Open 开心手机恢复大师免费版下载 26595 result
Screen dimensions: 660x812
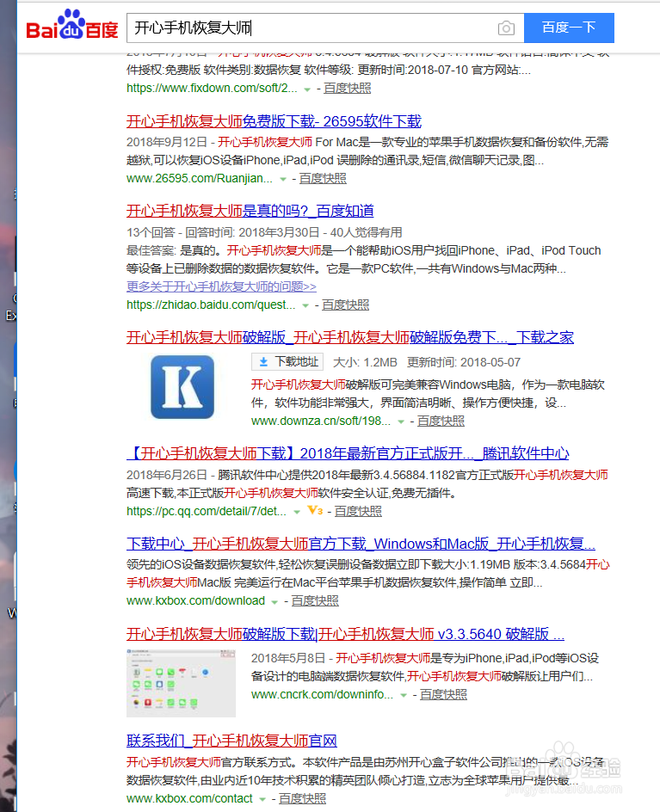click(274, 121)
